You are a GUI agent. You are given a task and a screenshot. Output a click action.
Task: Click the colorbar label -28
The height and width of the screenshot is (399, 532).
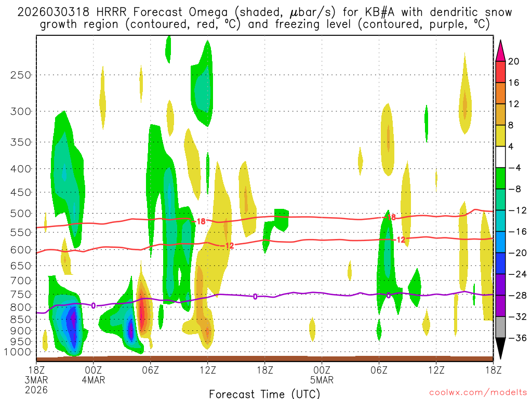click(x=517, y=296)
